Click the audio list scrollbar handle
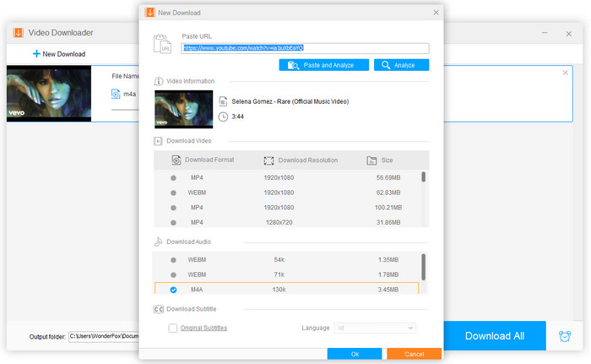Screen dimensions: 591x364 [x=423, y=267]
